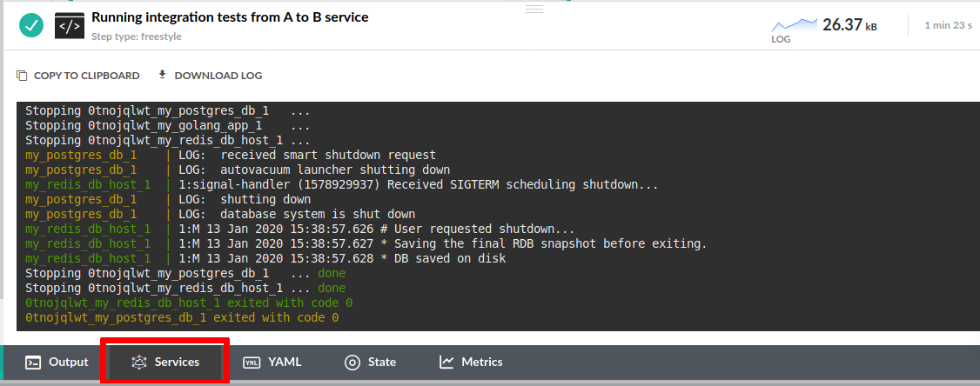Click the line chart icon on Metrics tab
Screen dimensions: 980x386
pos(446,362)
